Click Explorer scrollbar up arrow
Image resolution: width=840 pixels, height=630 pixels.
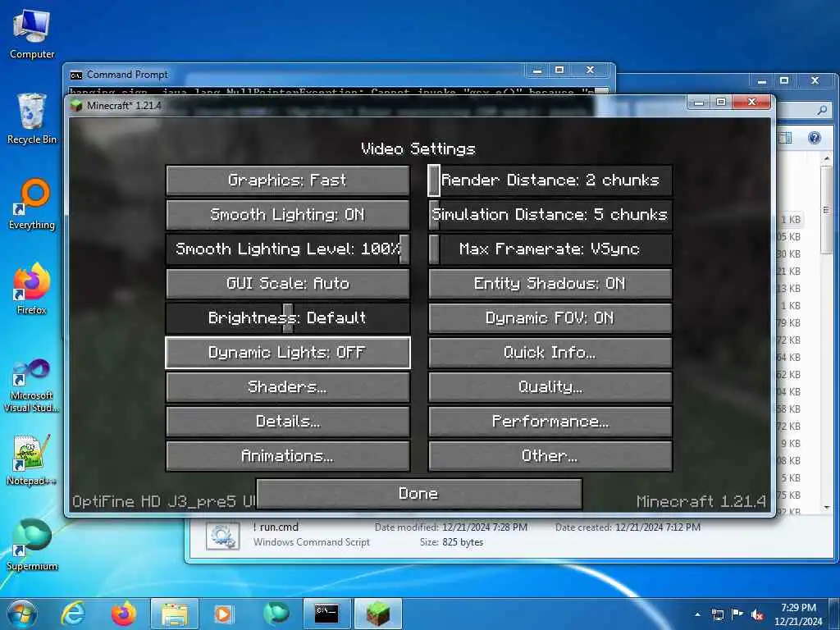click(x=827, y=158)
